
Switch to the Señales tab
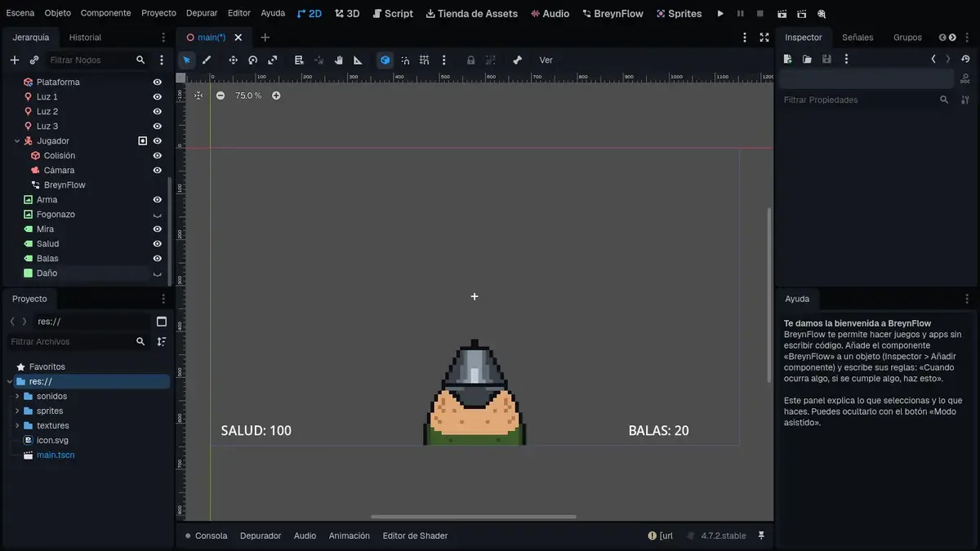[857, 38]
